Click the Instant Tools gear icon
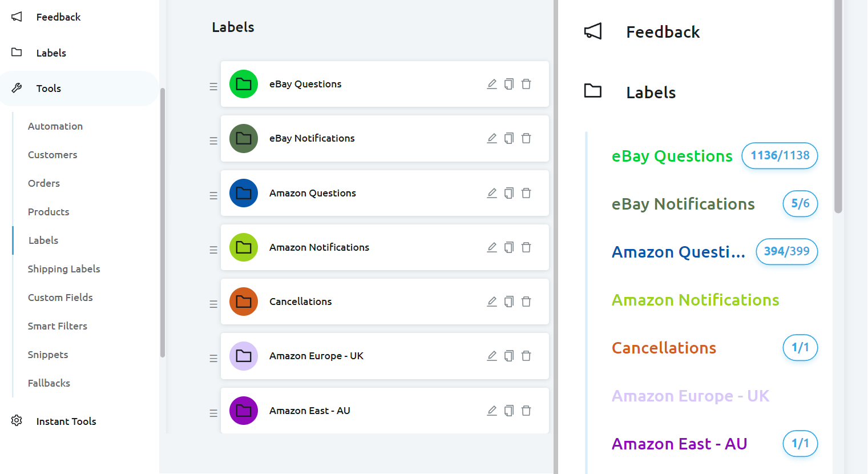Image resolution: width=868 pixels, height=474 pixels. pos(17,421)
